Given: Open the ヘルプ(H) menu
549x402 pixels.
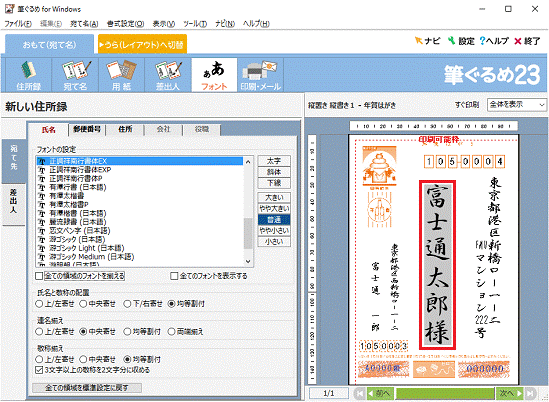Looking at the screenshot, I should 256,24.
